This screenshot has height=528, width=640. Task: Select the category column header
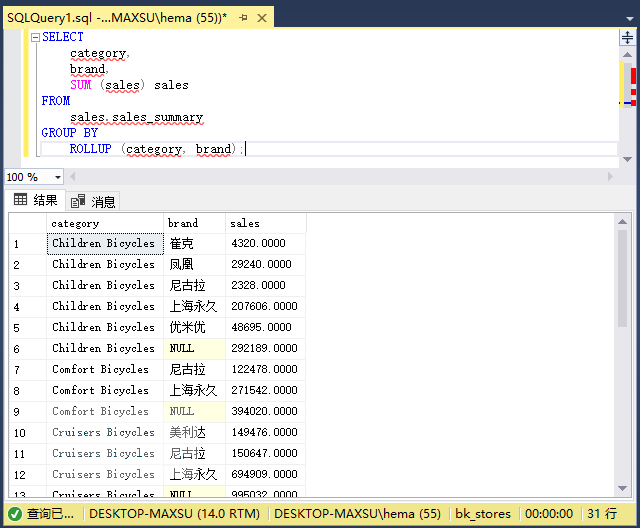click(105, 223)
